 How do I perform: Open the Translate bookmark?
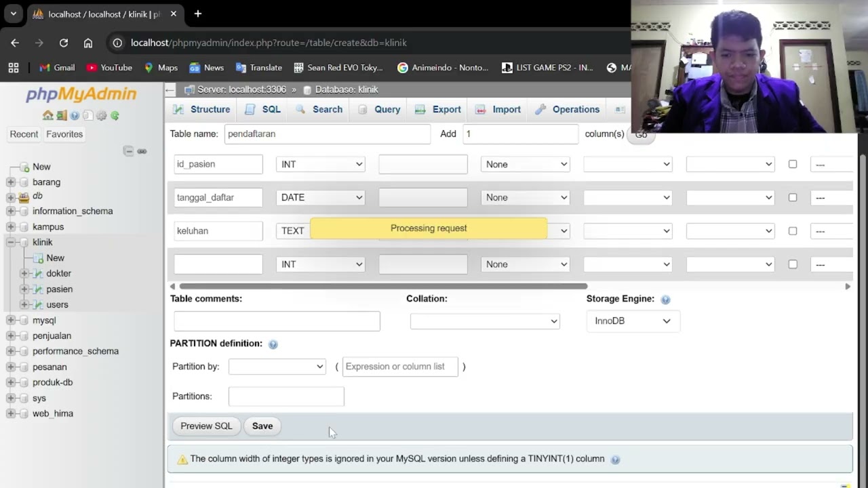258,67
